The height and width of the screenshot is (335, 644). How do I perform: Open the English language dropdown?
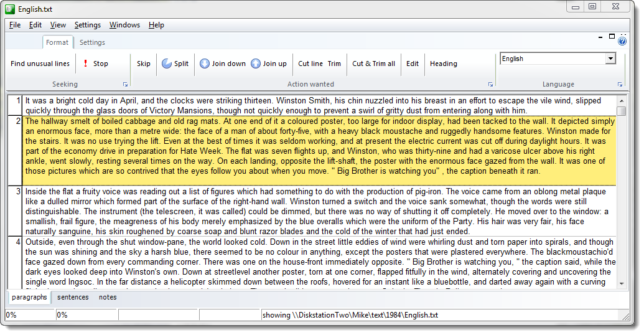point(610,59)
